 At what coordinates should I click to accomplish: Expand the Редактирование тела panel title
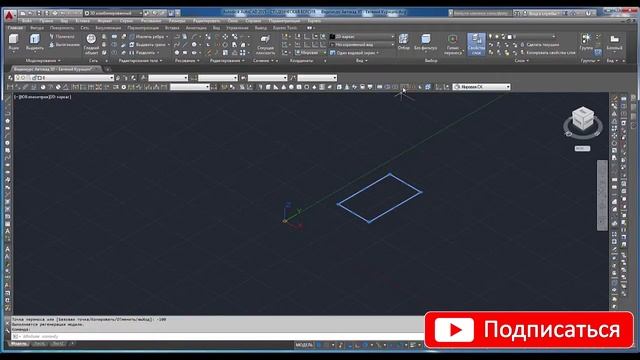(x=140, y=60)
